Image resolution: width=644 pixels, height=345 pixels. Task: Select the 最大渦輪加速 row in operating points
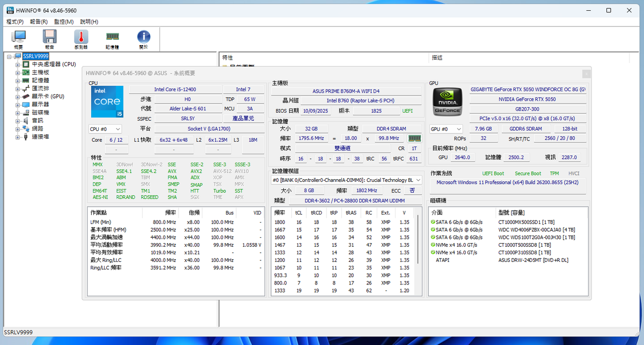175,237
